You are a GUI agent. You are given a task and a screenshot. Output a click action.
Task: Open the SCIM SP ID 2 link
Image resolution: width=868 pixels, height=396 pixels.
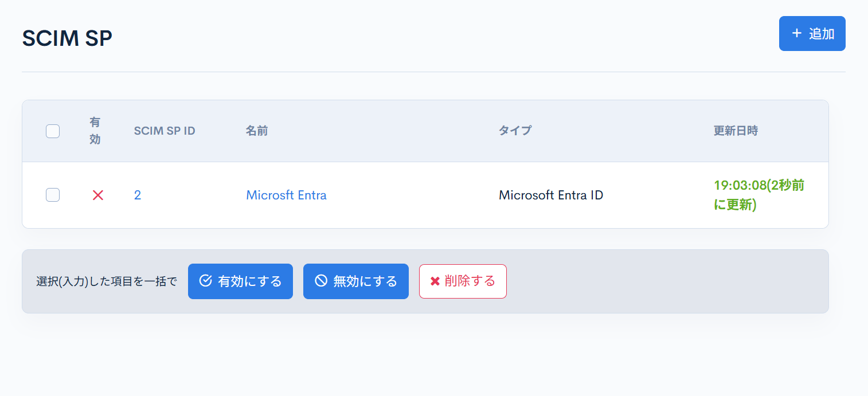tap(138, 195)
